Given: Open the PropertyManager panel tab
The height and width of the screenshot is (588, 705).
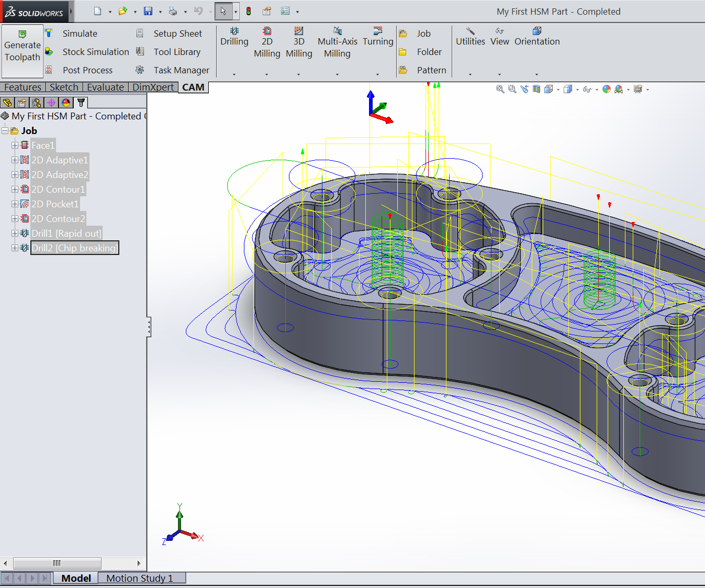Looking at the screenshot, I should [x=21, y=103].
